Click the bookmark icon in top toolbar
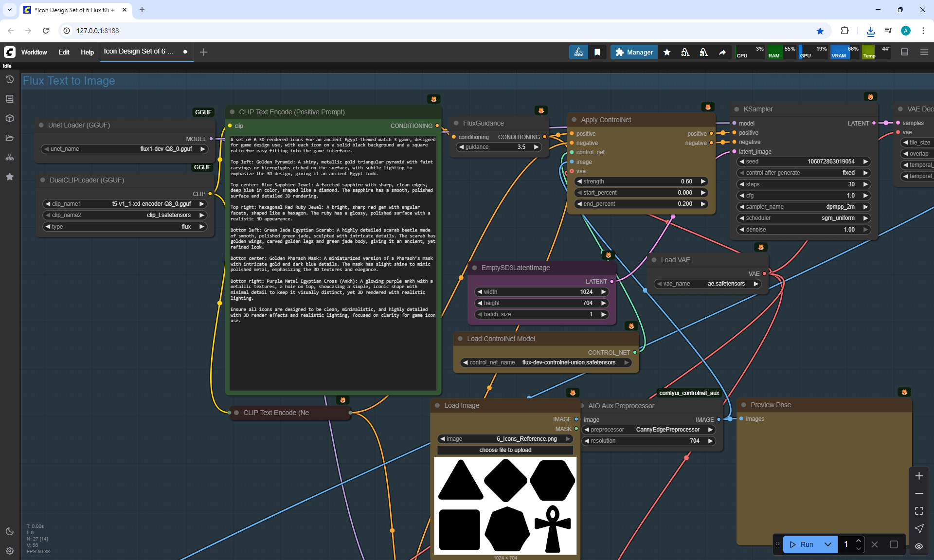Image resolution: width=934 pixels, height=560 pixels. (597, 52)
